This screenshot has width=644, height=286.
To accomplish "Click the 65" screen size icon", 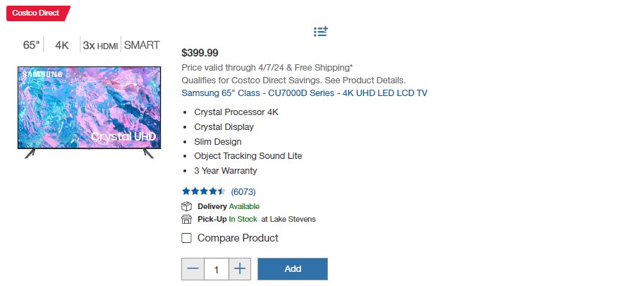I will [x=31, y=45].
